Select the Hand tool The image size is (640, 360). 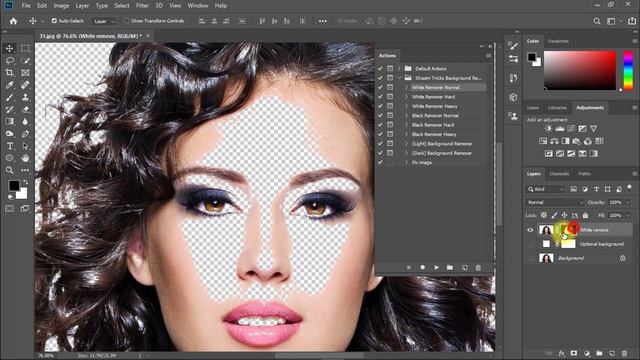coord(25,158)
